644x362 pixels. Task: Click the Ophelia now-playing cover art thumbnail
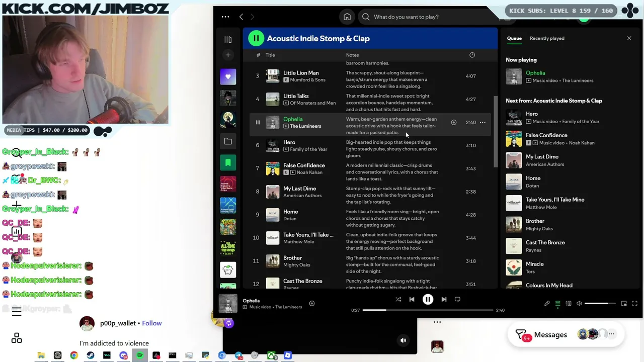tap(228, 303)
